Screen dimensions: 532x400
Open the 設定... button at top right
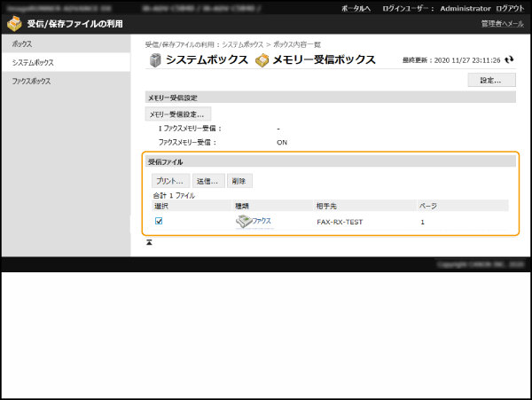click(x=490, y=80)
